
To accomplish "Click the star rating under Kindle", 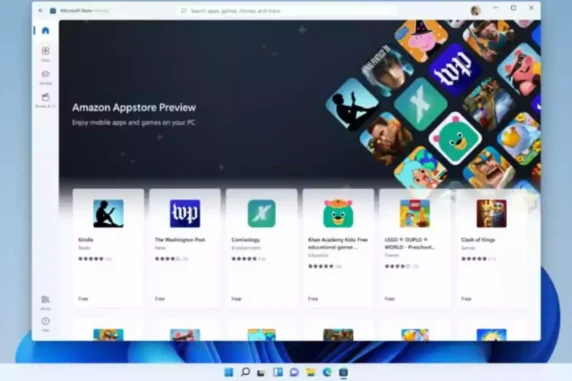I will (91, 259).
